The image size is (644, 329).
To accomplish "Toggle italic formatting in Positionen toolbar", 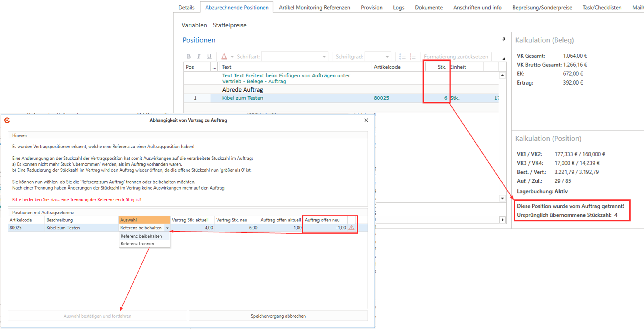I will click(x=199, y=56).
